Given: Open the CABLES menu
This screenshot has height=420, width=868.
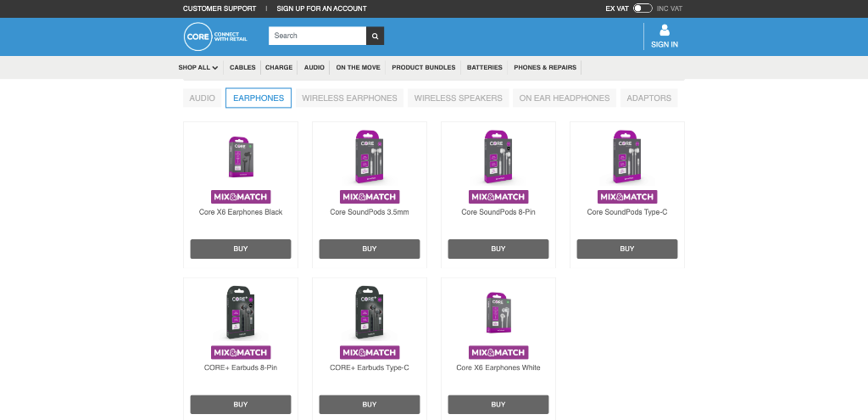Looking at the screenshot, I should [242, 68].
